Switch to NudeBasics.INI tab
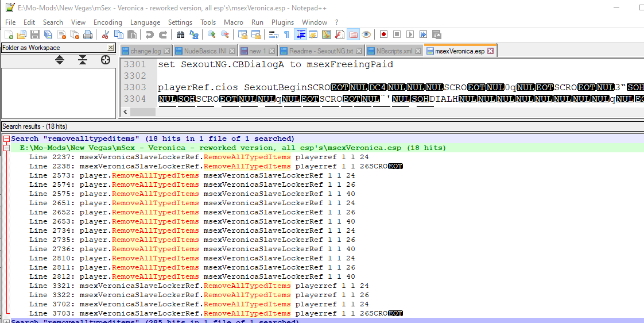 205,51
